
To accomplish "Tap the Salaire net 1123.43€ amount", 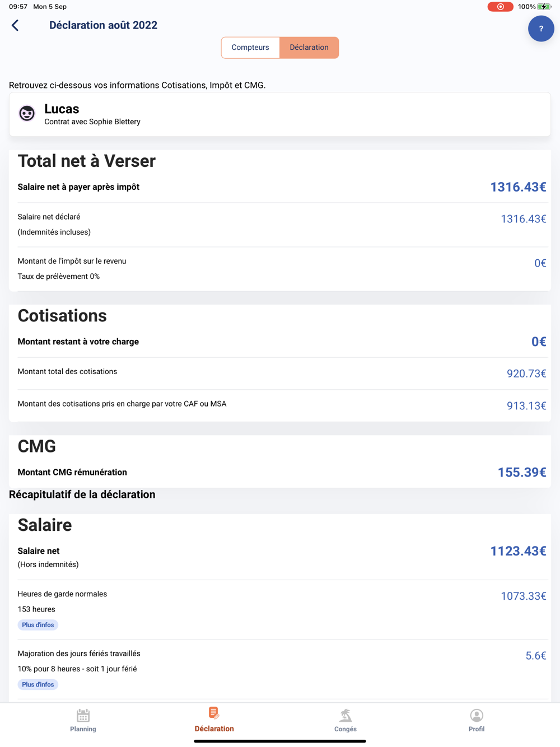I will point(518,551).
